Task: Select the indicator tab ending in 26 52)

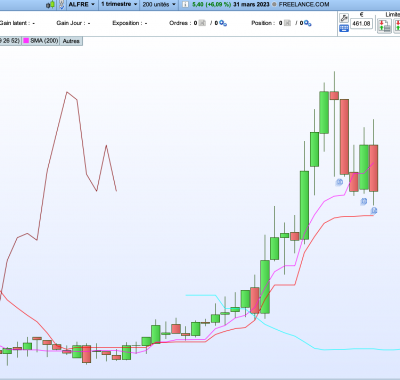Action: 10,41
